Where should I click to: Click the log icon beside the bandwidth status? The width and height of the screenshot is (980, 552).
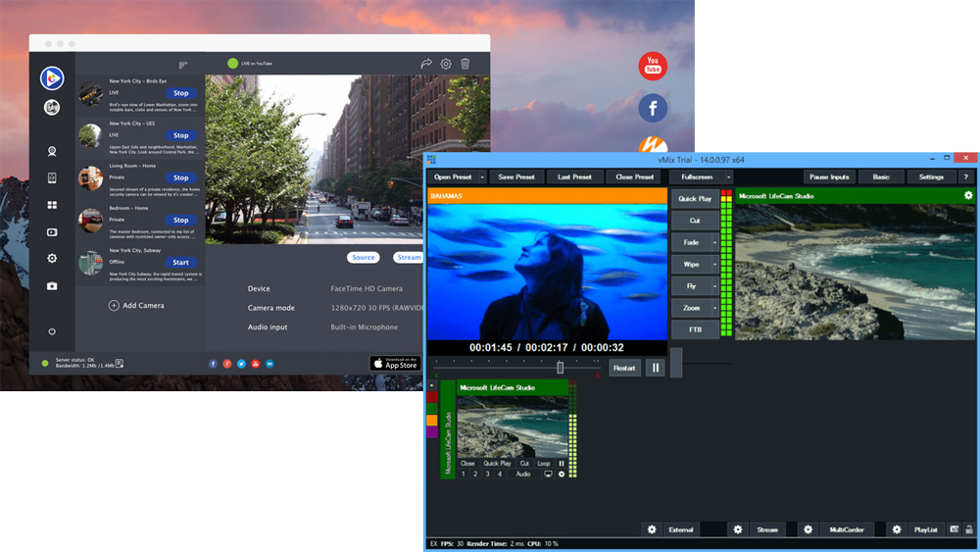[120, 363]
